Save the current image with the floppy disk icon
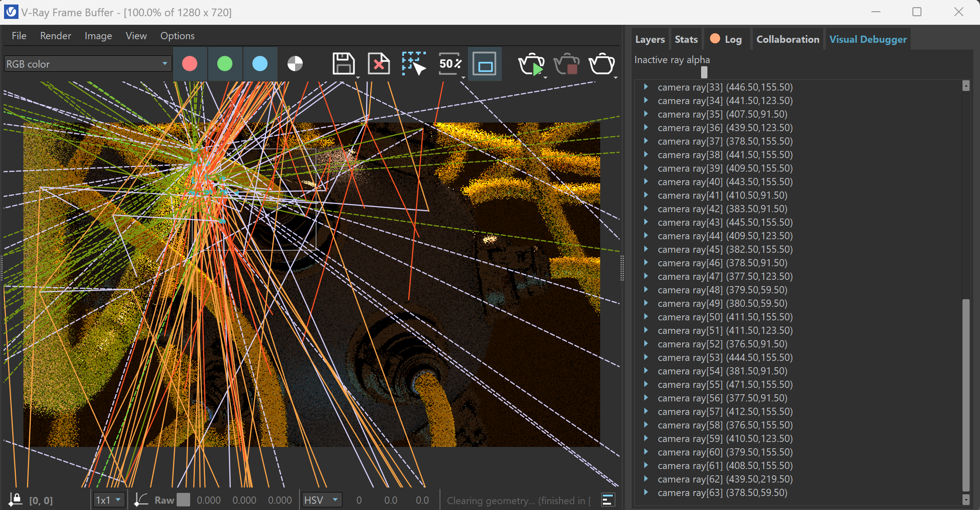The height and width of the screenshot is (510, 980). tap(343, 64)
